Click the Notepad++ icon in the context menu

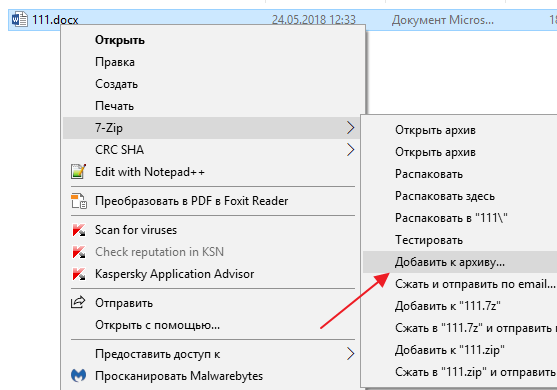pos(78,172)
